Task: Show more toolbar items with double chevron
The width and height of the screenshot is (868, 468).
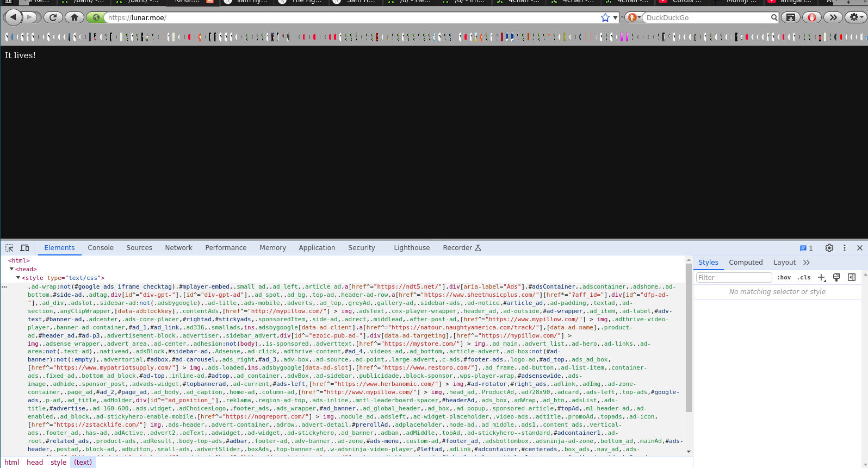Action: tap(833, 17)
